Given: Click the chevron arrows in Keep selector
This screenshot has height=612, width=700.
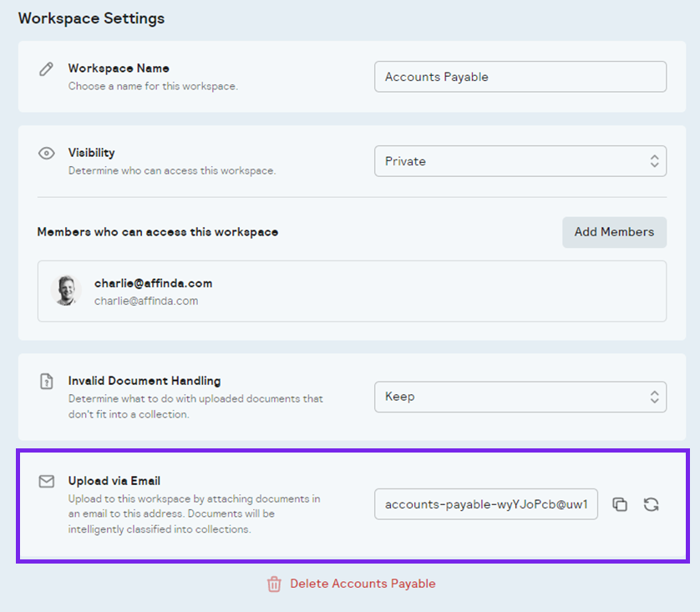Looking at the screenshot, I should point(654,397).
